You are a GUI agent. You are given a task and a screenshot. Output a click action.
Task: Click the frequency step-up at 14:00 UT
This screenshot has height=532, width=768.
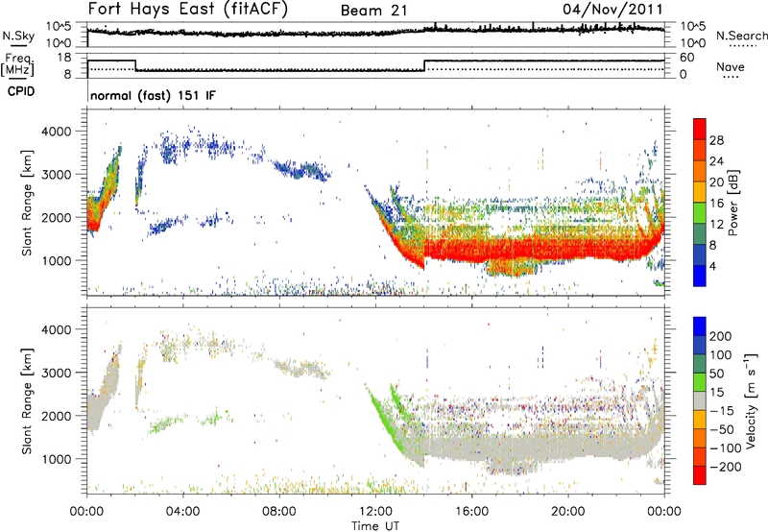[424, 65]
